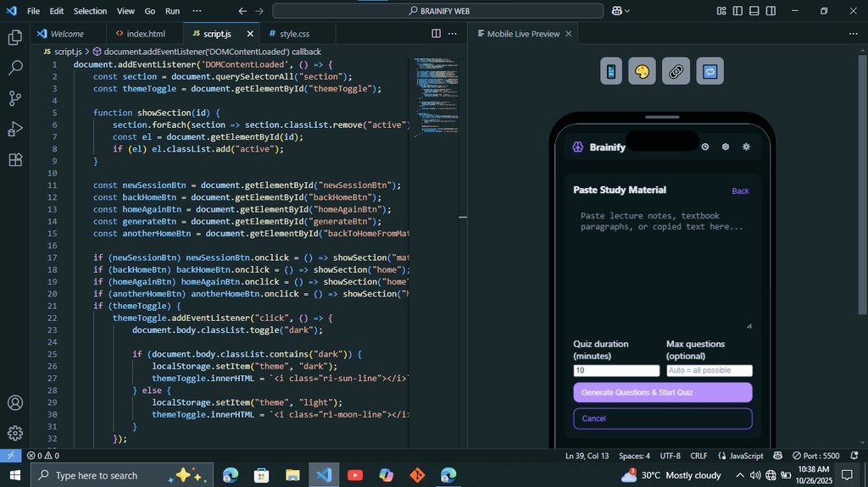Click the history clock icon in Brainify header
Image resolution: width=868 pixels, height=487 pixels.
click(x=704, y=147)
